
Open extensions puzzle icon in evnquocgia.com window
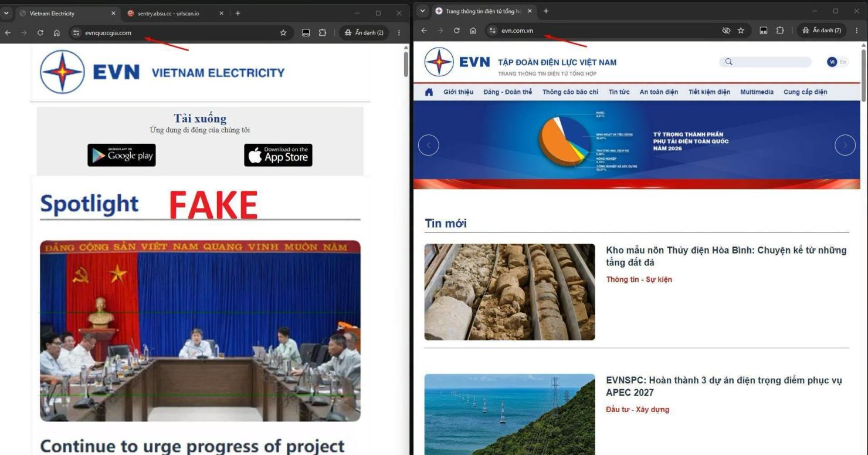[x=322, y=33]
